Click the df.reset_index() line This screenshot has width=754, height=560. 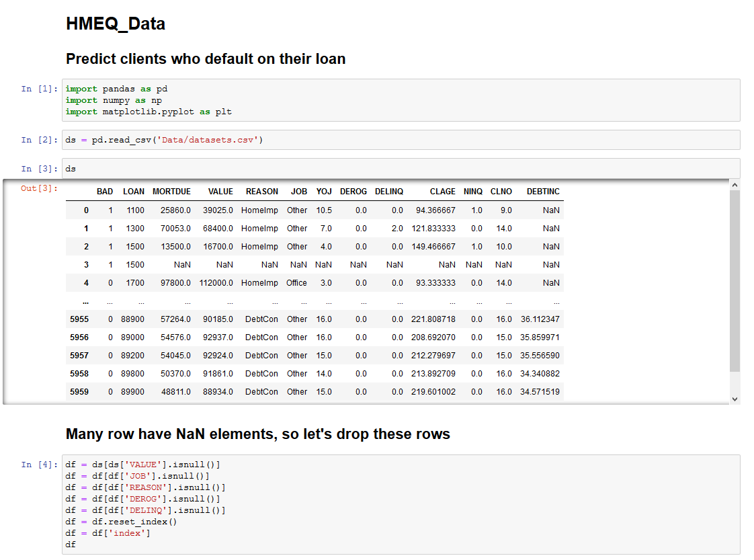point(121,522)
